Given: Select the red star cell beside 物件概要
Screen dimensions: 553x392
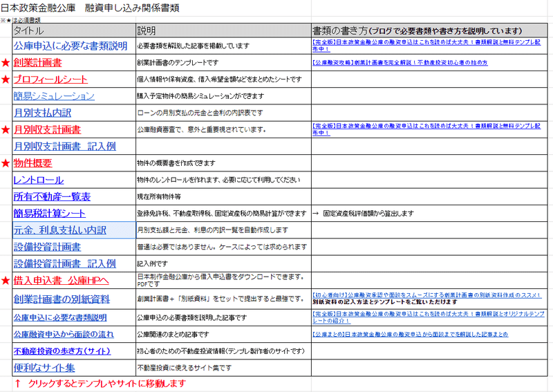Looking at the screenshot, I should pos(6,163).
